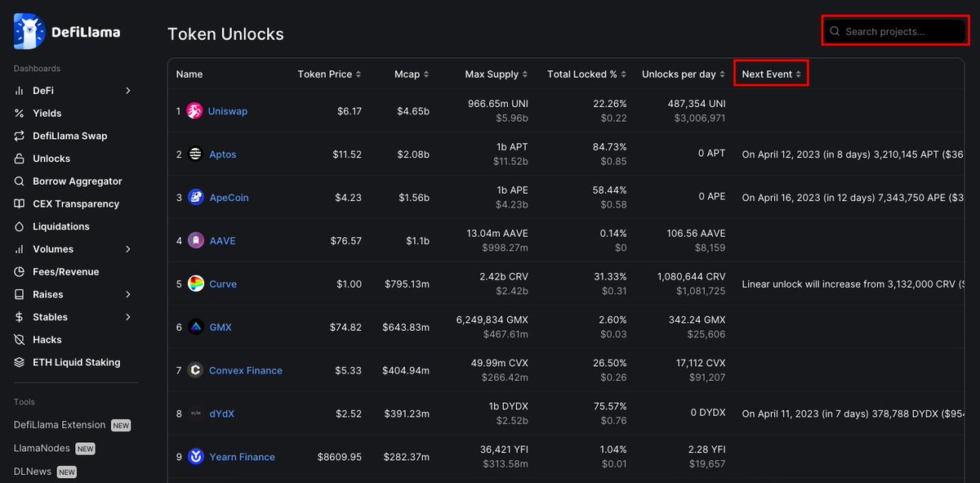Viewport: 980px width, 483px height.
Task: Open Hacks in the sidebar
Action: (x=47, y=339)
